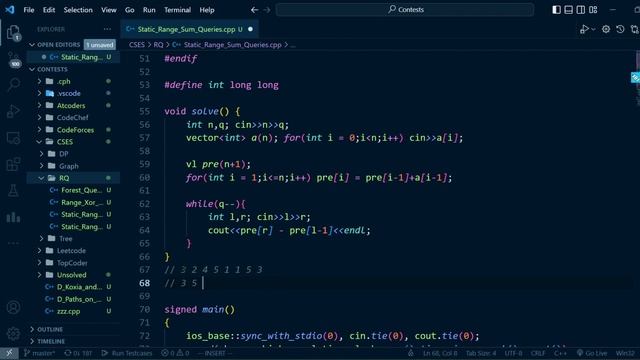The height and width of the screenshot is (360, 640).
Task: Open the timeline history clock icon
Action: tap(620, 29)
